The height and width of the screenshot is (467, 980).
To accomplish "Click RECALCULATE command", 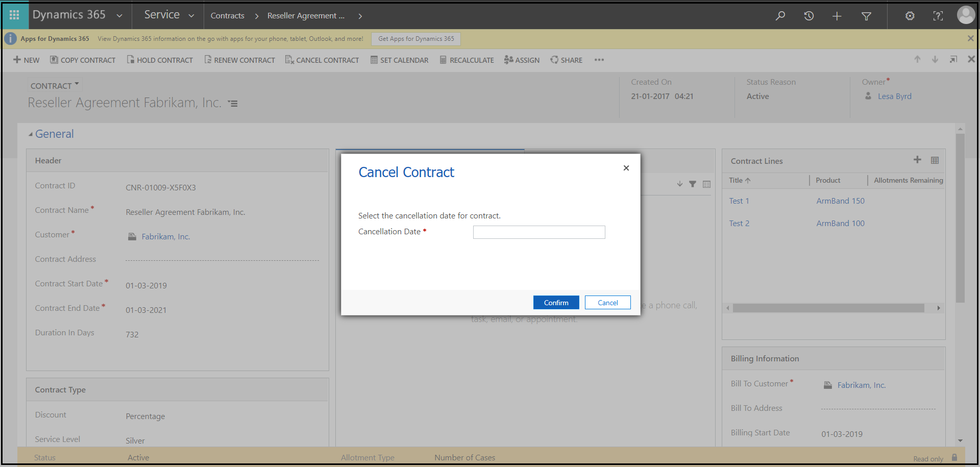I will 467,60.
